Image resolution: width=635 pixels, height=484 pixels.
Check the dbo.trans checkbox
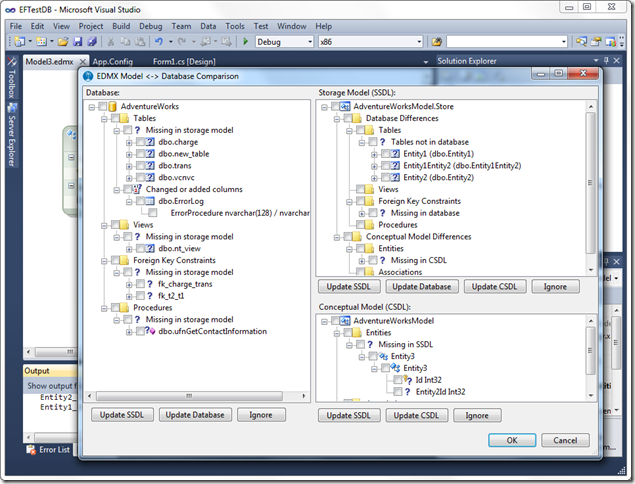141,166
